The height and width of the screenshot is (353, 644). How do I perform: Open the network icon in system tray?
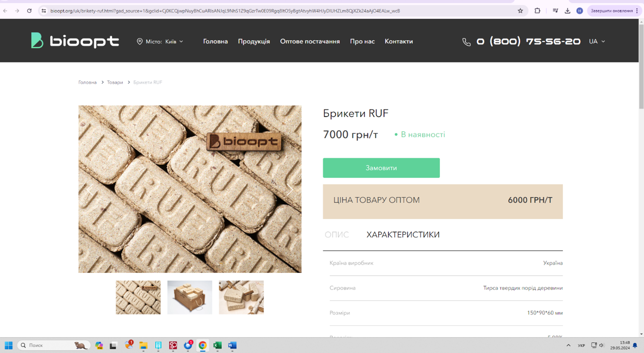click(x=594, y=346)
